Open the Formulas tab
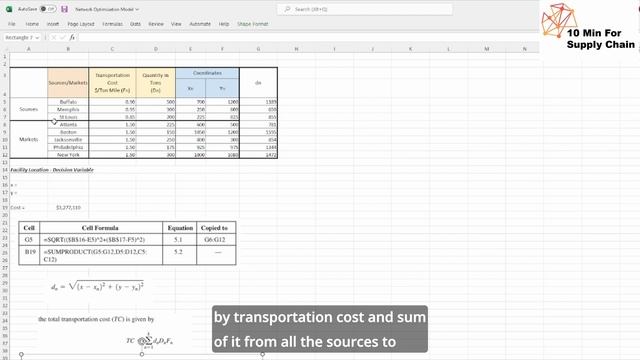 tap(112, 24)
